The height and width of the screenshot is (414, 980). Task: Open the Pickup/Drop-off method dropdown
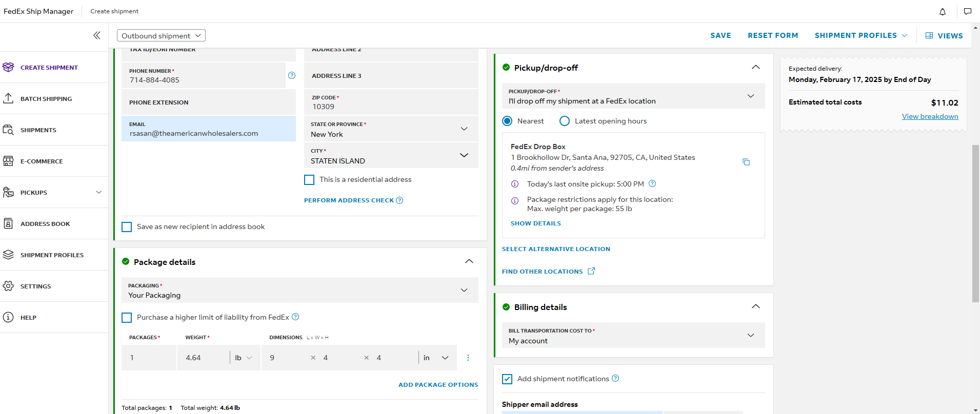633,96
